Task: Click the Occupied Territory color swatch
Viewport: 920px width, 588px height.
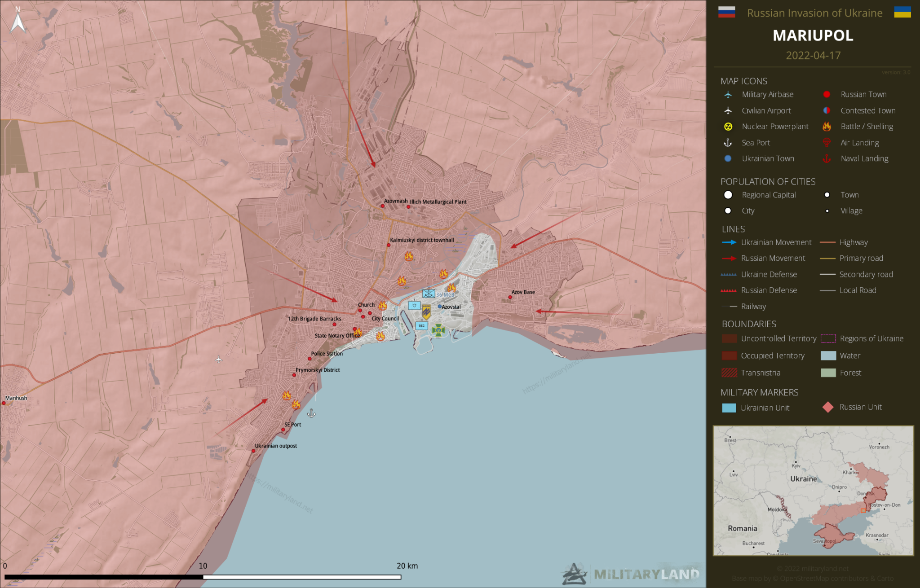Action: coord(729,356)
